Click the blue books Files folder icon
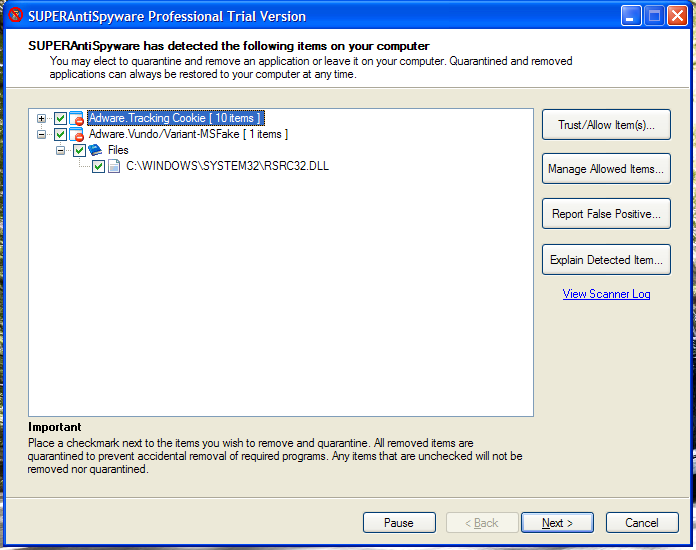This screenshot has width=696, height=550. [95, 150]
